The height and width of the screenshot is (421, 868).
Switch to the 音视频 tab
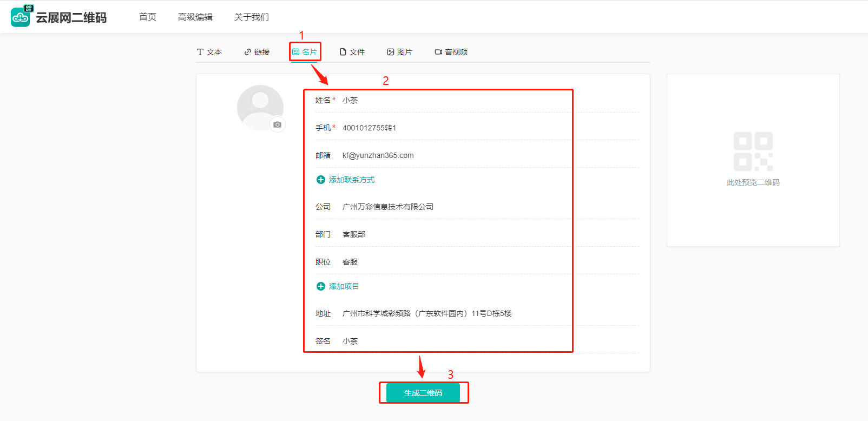[451, 52]
